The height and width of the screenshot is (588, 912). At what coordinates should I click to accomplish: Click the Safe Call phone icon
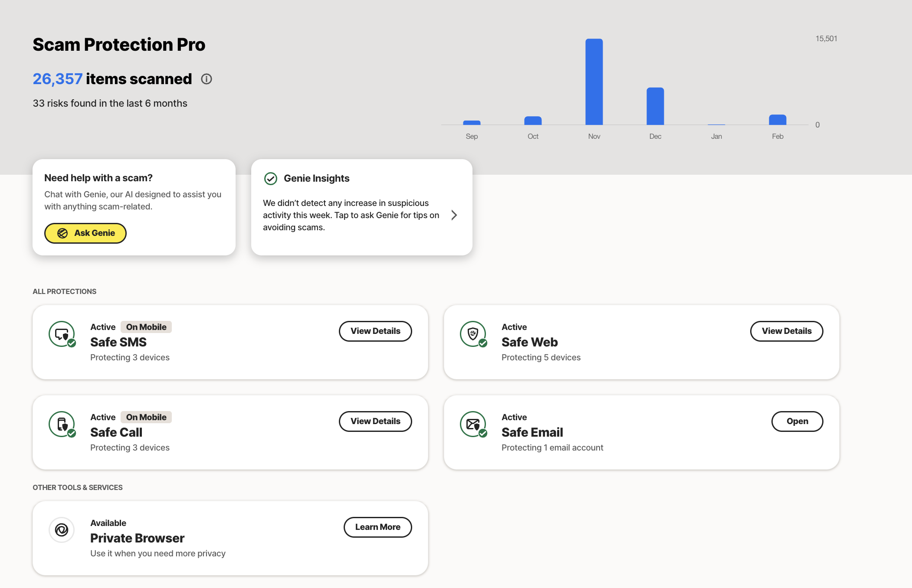tap(62, 424)
